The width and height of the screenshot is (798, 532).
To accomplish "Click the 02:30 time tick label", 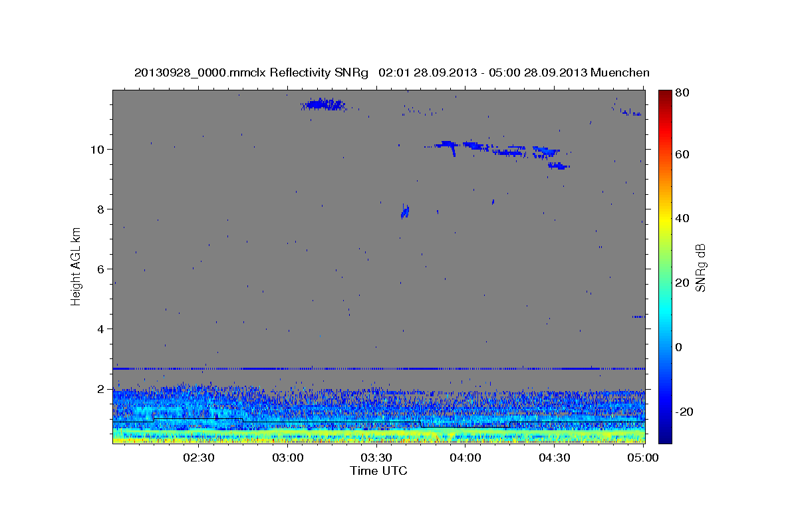I will pos(199,458).
